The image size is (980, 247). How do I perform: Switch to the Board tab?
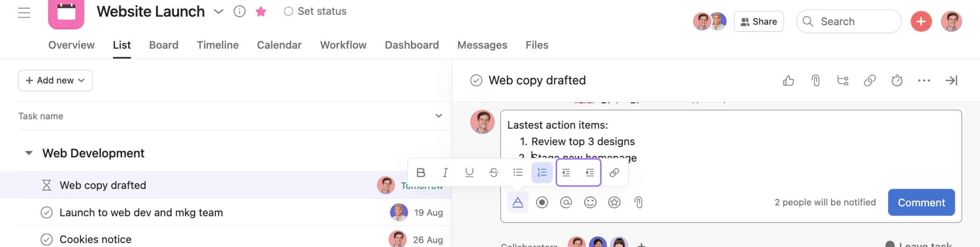pyautogui.click(x=164, y=45)
